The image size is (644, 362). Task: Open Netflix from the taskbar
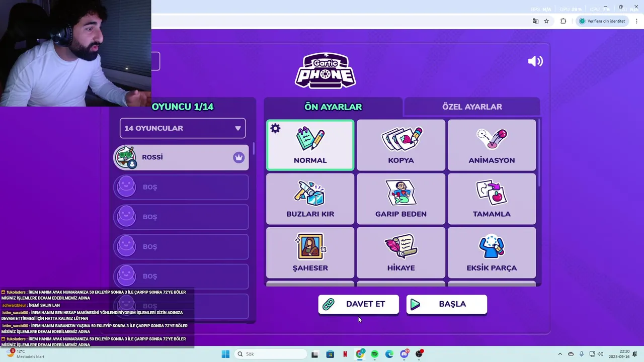click(345, 354)
